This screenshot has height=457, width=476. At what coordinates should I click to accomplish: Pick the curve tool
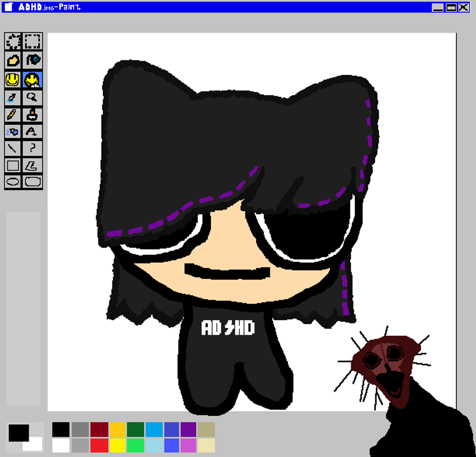point(33,148)
